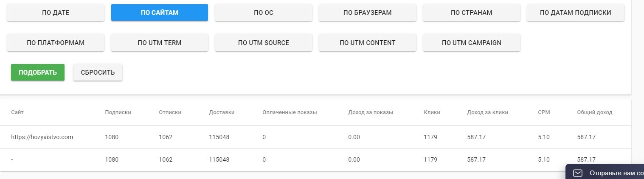Show the «По UTM Source» breakdown

click(264, 43)
